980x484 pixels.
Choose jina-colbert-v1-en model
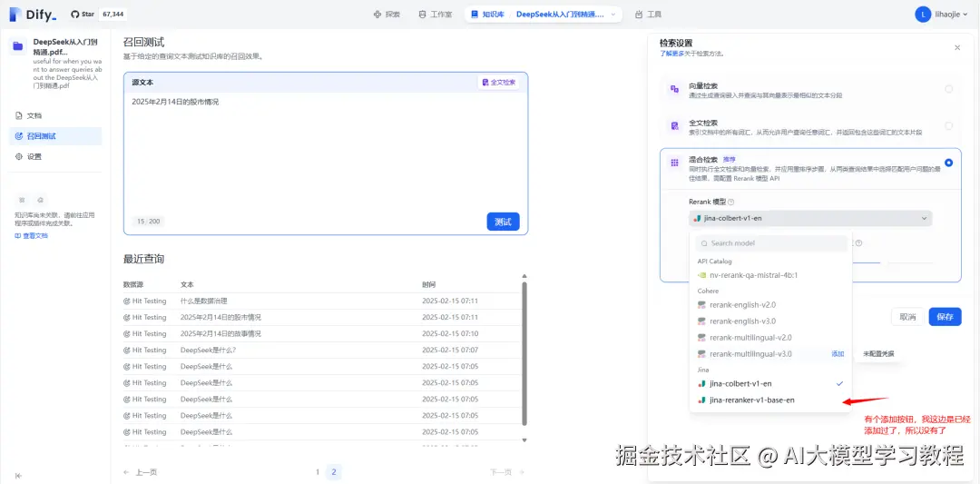coord(770,383)
